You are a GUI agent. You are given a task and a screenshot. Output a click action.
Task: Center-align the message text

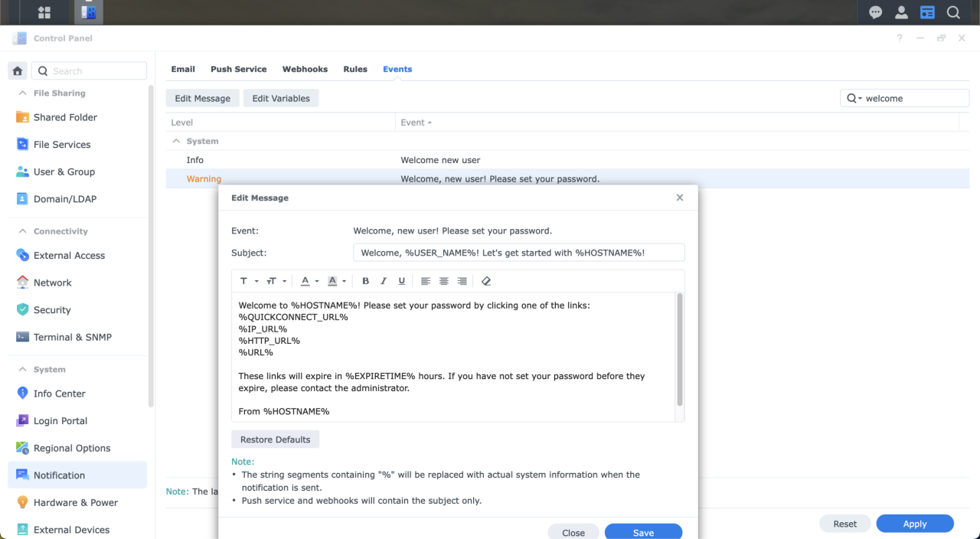pos(443,281)
